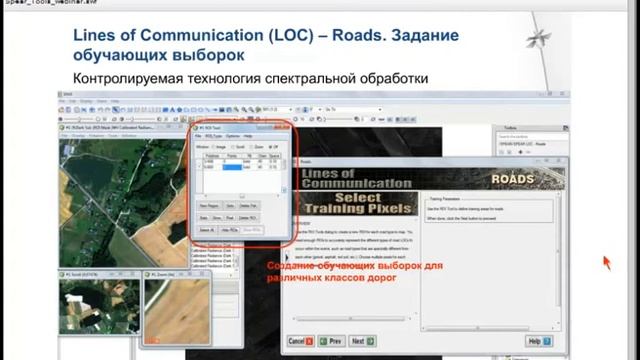Viewport: 640px width, 360px height.
Task: Open Options menu in ROI Tool
Action: (233, 136)
